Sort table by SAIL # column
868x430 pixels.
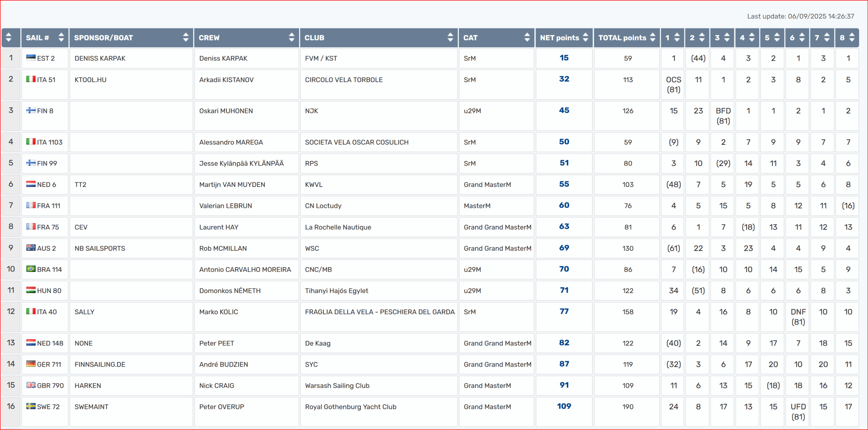click(x=61, y=38)
